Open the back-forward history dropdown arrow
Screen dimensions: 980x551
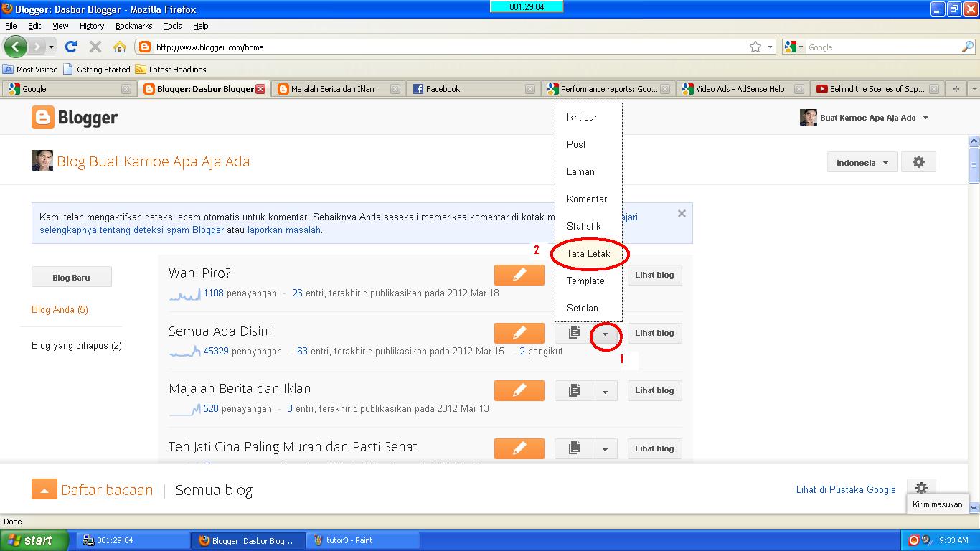click(51, 47)
